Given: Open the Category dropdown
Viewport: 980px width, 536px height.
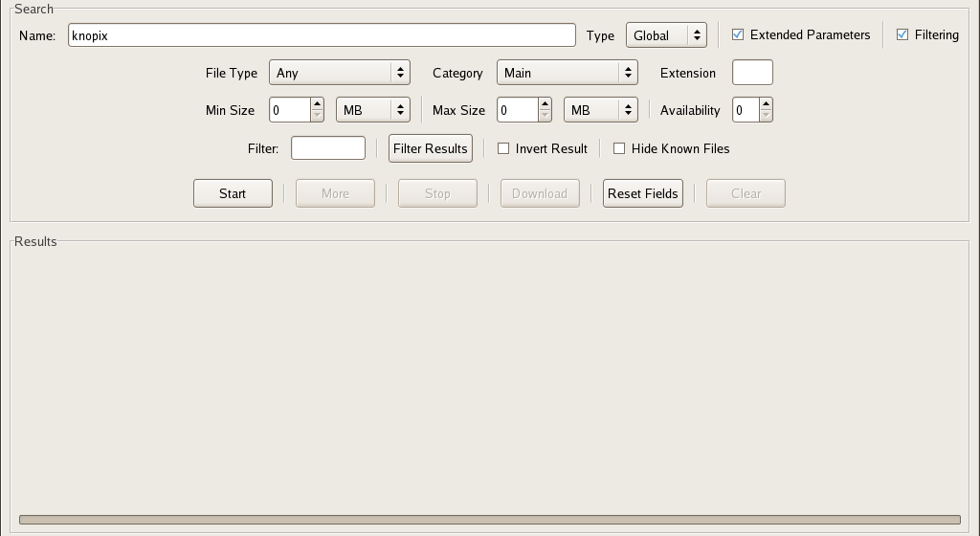Looking at the screenshot, I should tap(567, 73).
